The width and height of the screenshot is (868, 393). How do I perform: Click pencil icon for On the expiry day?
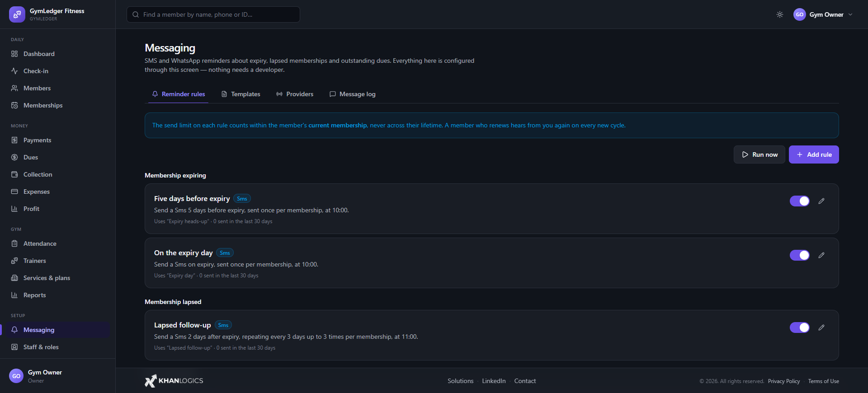[821, 255]
